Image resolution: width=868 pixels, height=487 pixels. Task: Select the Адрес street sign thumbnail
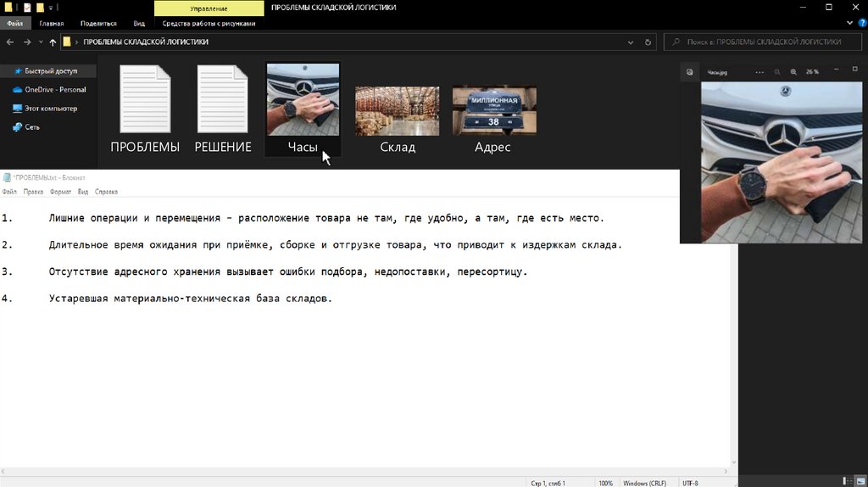(493, 111)
